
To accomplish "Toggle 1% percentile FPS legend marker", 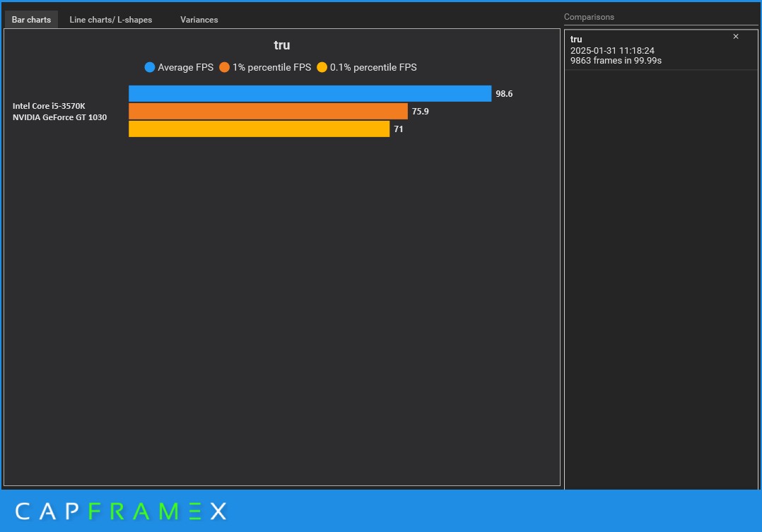I will pos(224,67).
